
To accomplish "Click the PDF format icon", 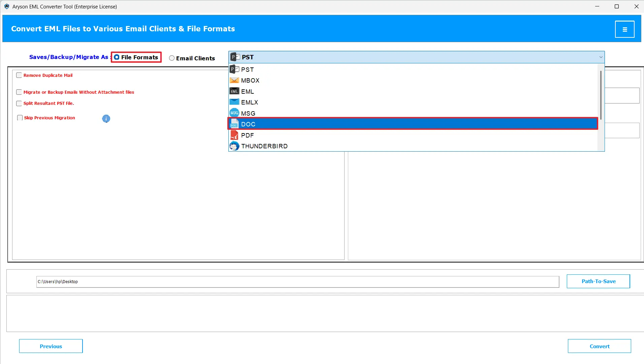I will (234, 135).
